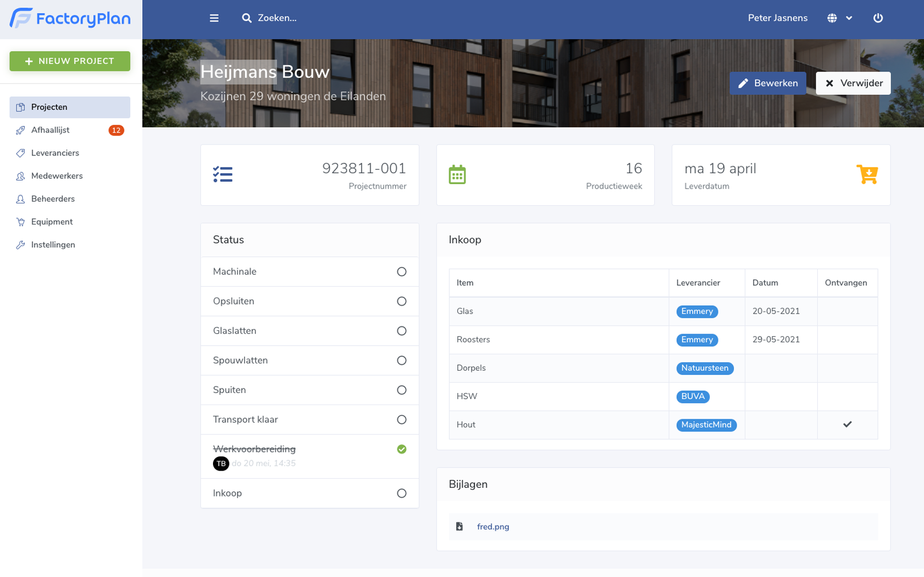Screen dimensions: 924x577
Task: Click the FactoryPlan logo
Action: click(70, 18)
